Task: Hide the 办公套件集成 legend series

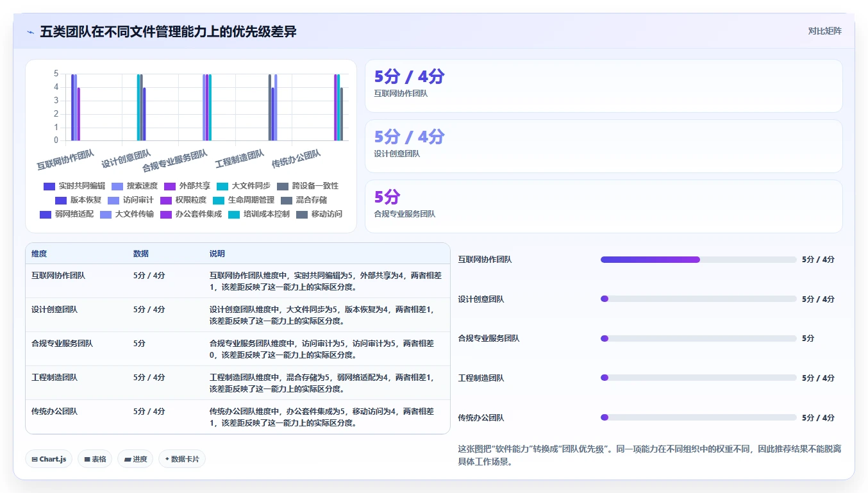Action: (x=191, y=214)
